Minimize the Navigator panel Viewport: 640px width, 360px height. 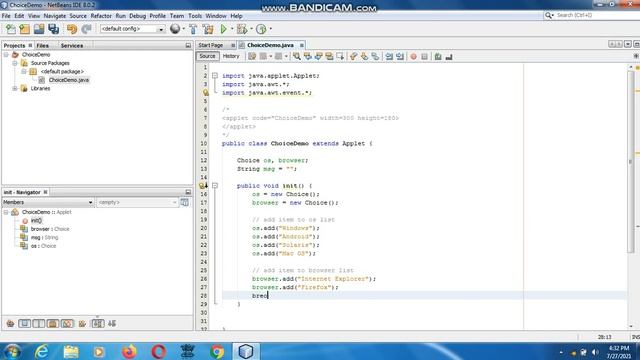point(188,192)
